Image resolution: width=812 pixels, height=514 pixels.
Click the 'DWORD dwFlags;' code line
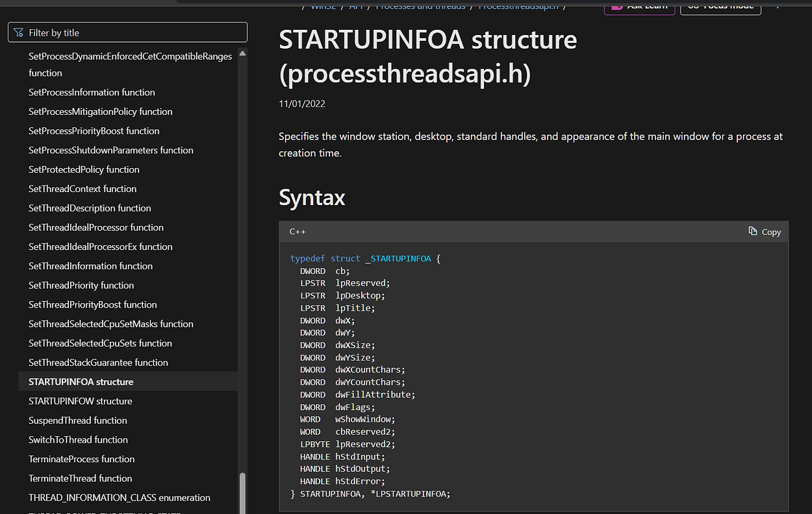[x=338, y=408]
